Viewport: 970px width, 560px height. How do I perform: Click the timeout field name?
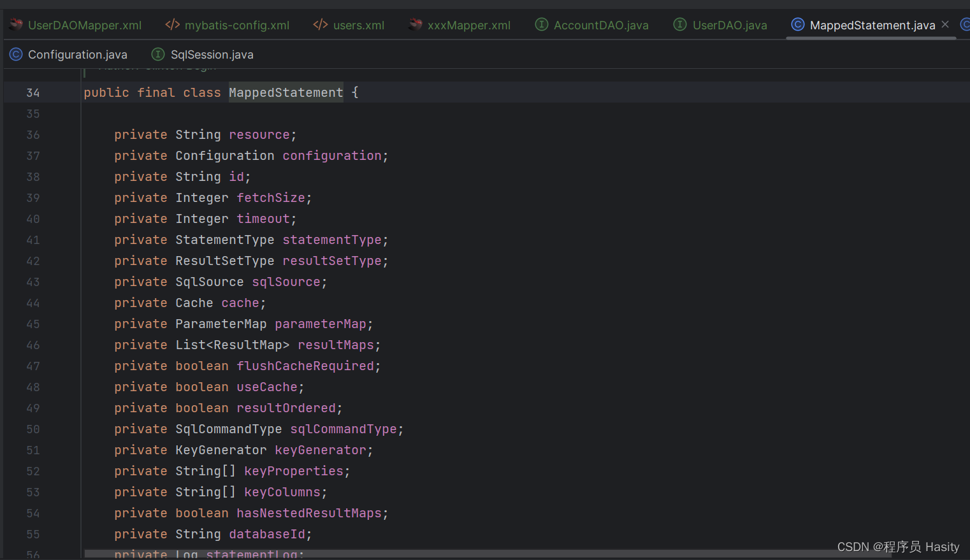pyautogui.click(x=263, y=219)
